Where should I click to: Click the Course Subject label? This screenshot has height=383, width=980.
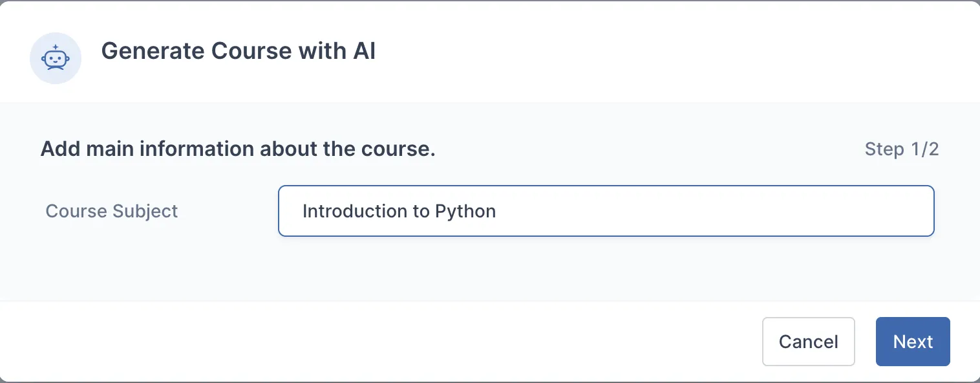pyautogui.click(x=111, y=212)
